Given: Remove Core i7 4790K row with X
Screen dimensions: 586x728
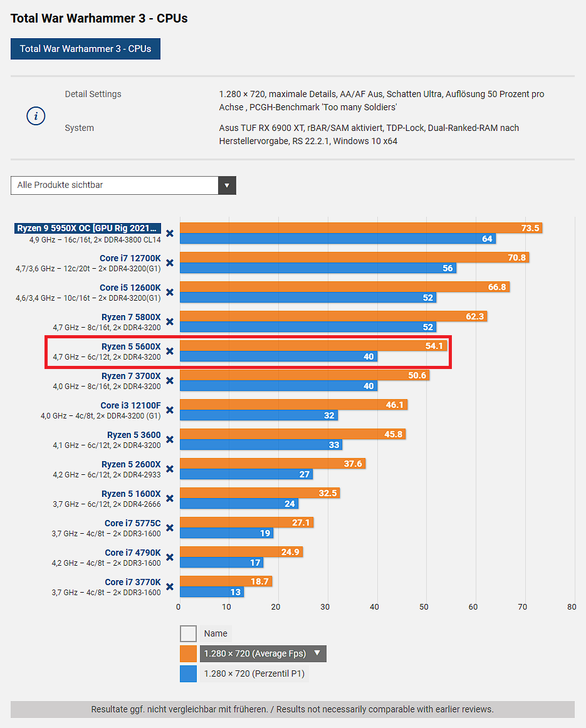Looking at the screenshot, I should tap(170, 557).
